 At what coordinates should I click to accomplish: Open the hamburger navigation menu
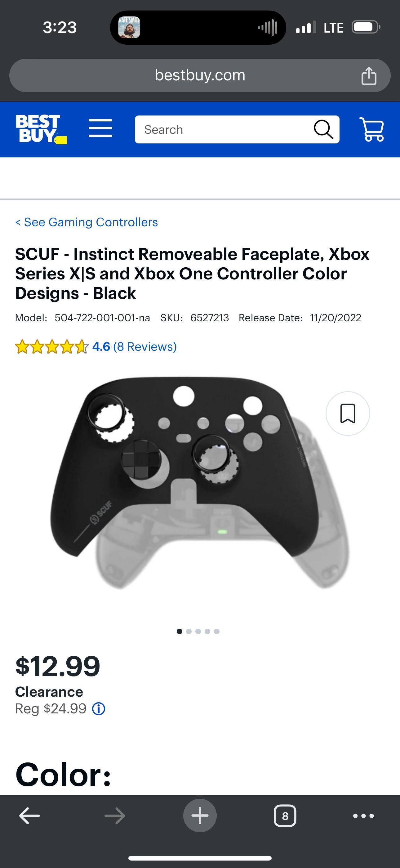coord(100,128)
